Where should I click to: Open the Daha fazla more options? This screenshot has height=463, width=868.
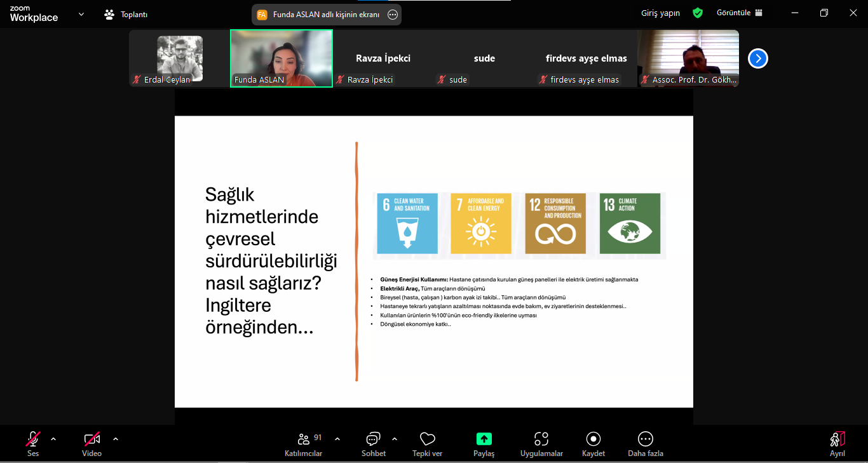click(x=646, y=439)
